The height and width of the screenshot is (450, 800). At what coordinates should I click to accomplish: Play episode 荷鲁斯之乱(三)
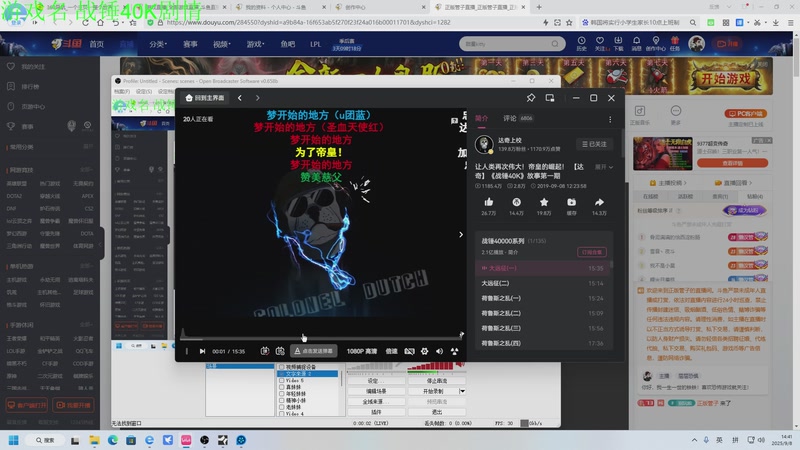click(542, 328)
